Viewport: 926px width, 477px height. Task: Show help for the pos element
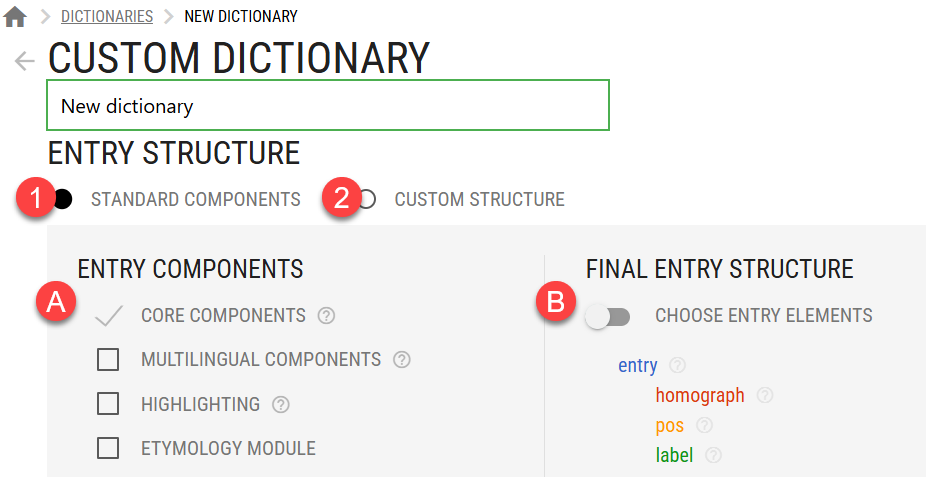(705, 425)
